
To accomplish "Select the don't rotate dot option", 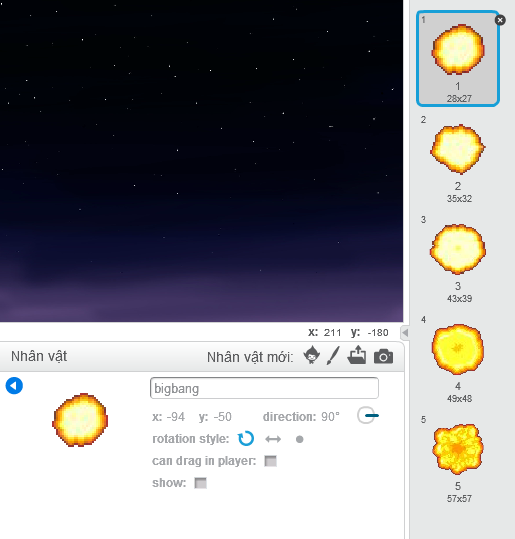I will (299, 439).
